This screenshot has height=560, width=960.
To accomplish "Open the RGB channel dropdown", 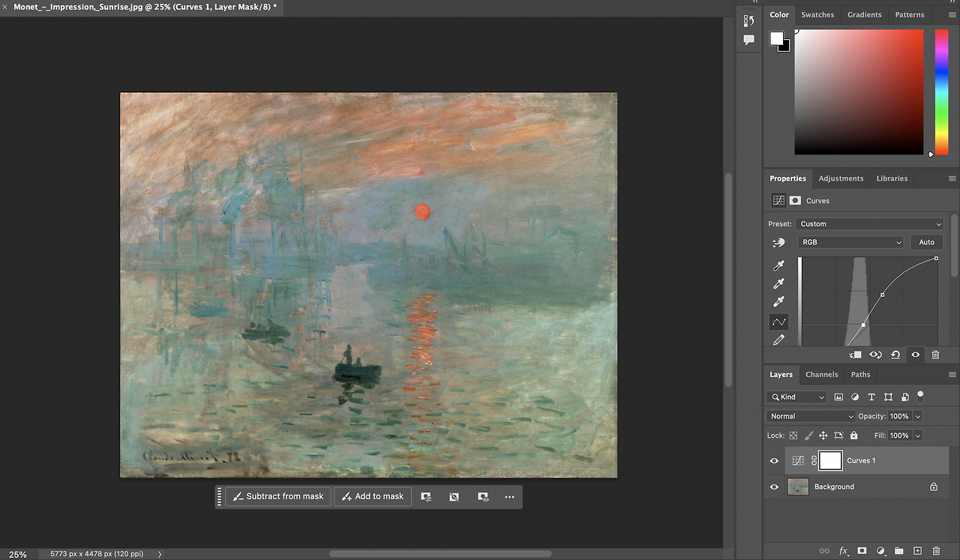I will pos(850,242).
